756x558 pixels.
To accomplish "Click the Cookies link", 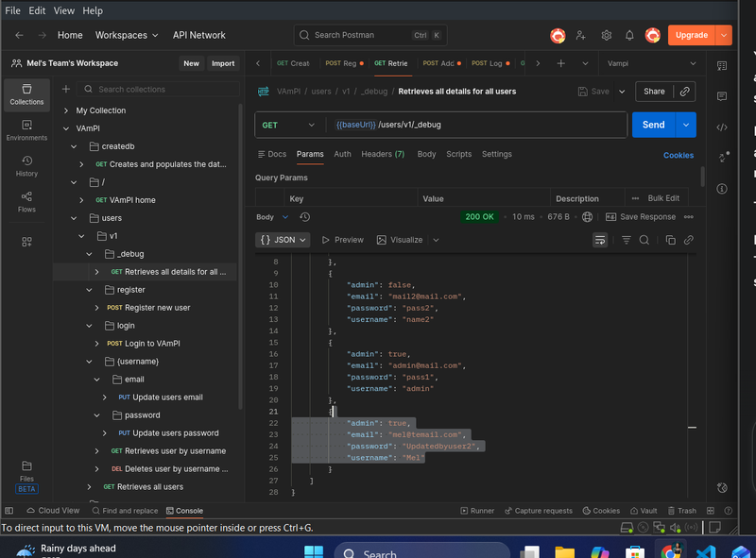I will pos(678,155).
